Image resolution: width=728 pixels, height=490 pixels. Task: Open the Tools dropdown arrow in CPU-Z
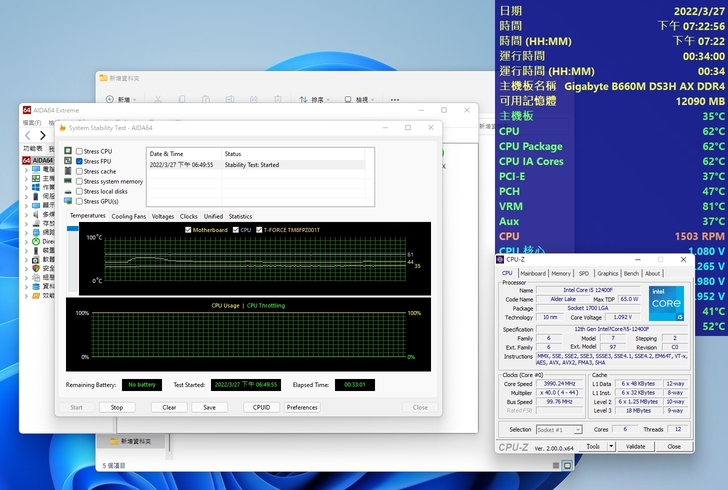(609, 446)
